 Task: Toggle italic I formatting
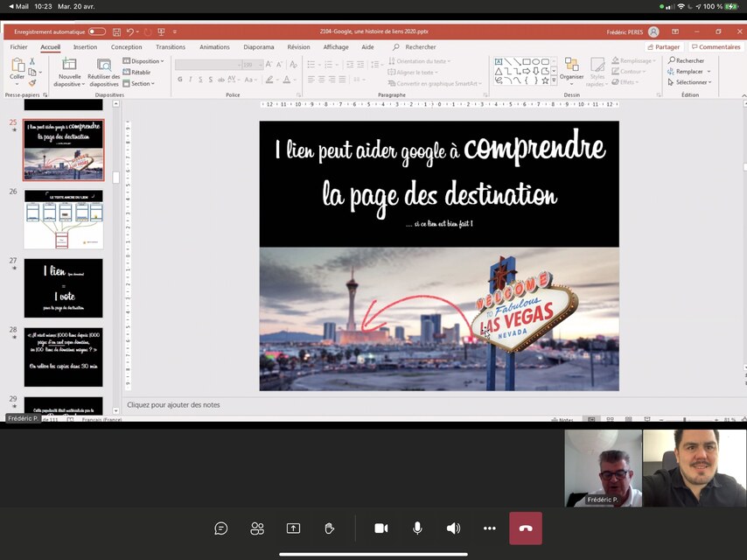pyautogui.click(x=190, y=80)
